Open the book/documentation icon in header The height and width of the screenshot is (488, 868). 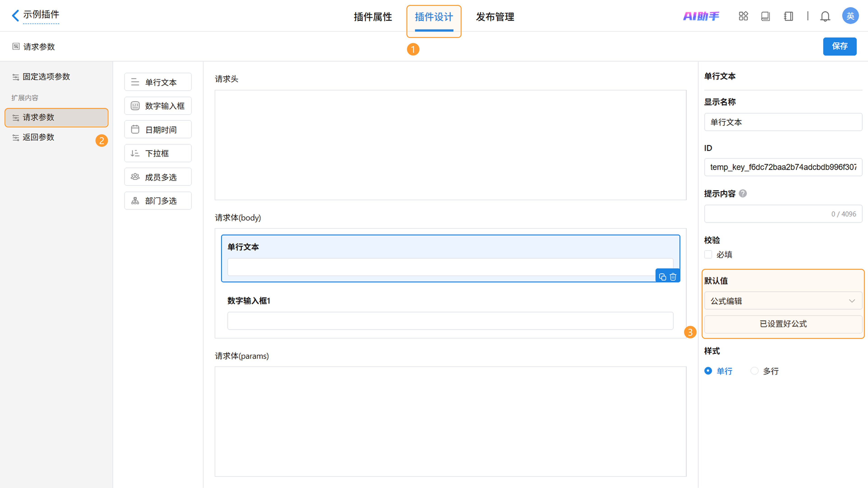765,16
